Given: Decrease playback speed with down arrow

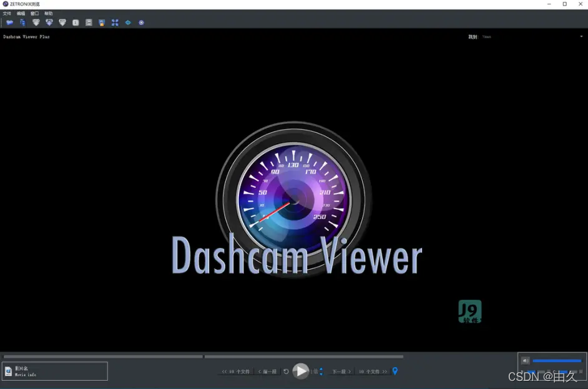Looking at the screenshot, I should click(321, 374).
